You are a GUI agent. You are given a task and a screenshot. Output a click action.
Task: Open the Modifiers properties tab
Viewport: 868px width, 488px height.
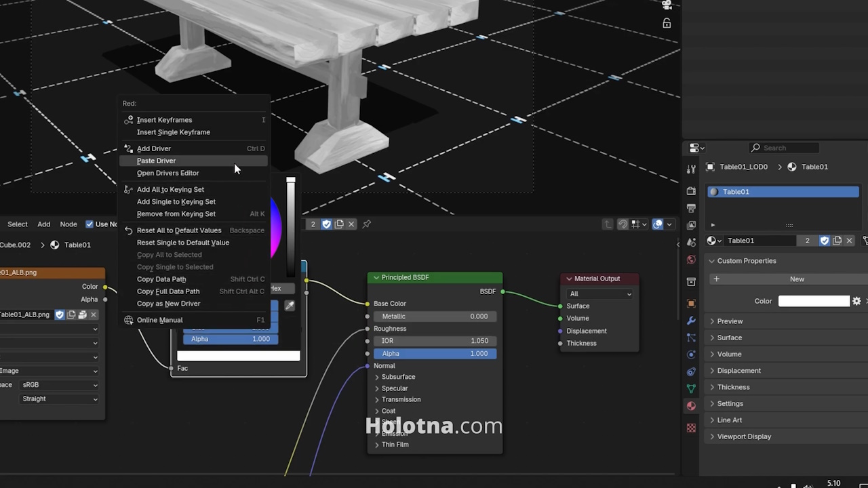[x=691, y=321]
